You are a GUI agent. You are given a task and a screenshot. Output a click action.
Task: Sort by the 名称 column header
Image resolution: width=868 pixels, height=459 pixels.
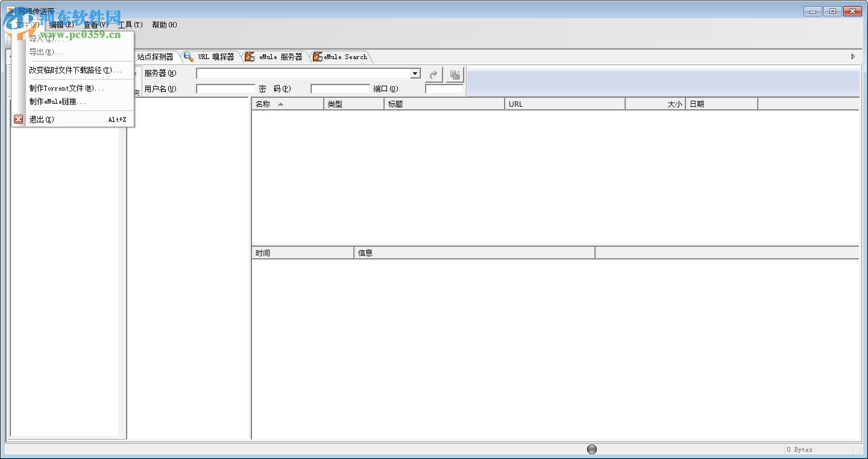(x=288, y=104)
